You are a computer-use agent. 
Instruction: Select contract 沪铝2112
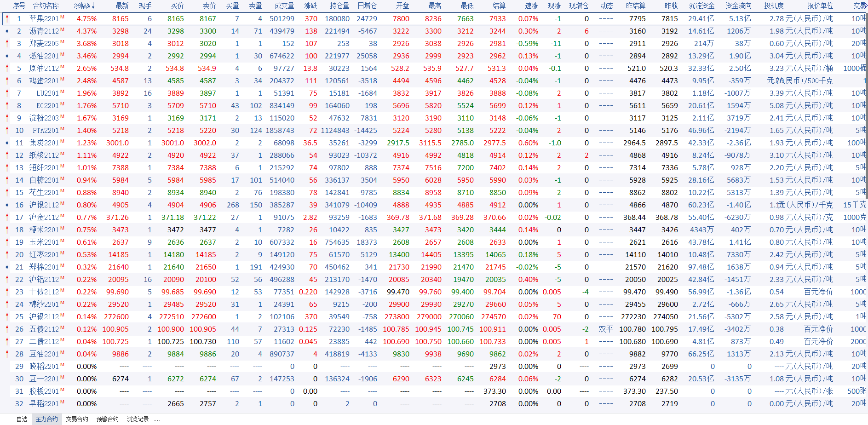(x=44, y=280)
